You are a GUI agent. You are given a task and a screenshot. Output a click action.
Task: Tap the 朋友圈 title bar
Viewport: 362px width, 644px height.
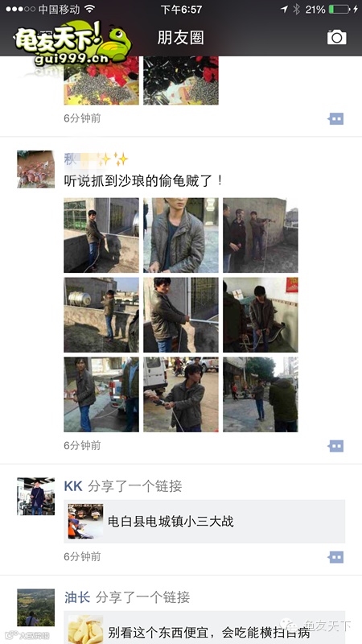(x=180, y=38)
